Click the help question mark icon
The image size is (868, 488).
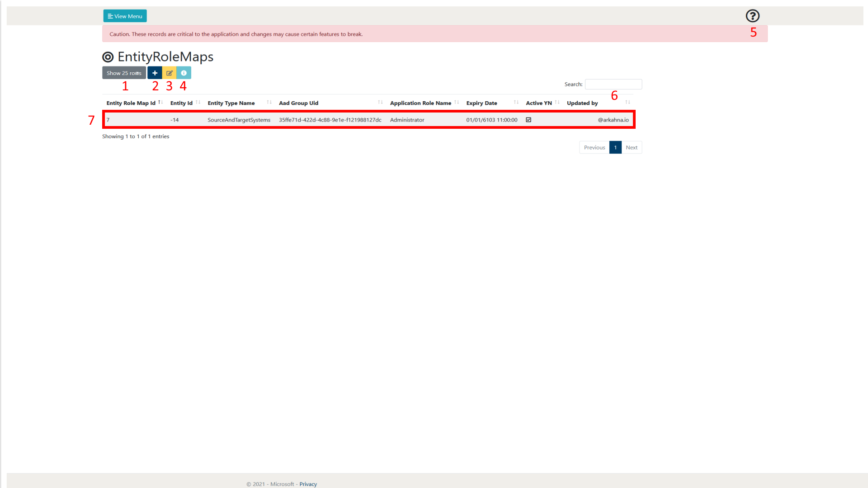[752, 16]
